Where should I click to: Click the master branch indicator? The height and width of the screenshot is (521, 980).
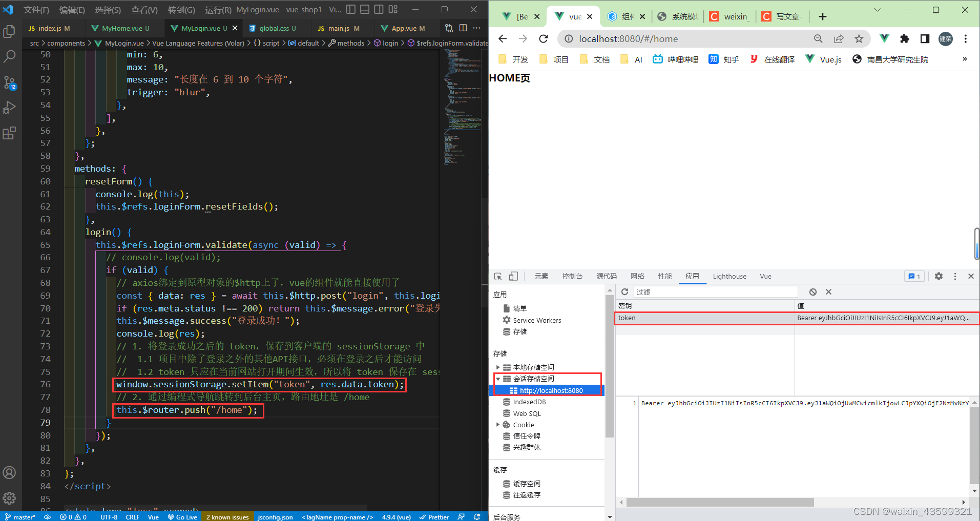[x=20, y=517]
